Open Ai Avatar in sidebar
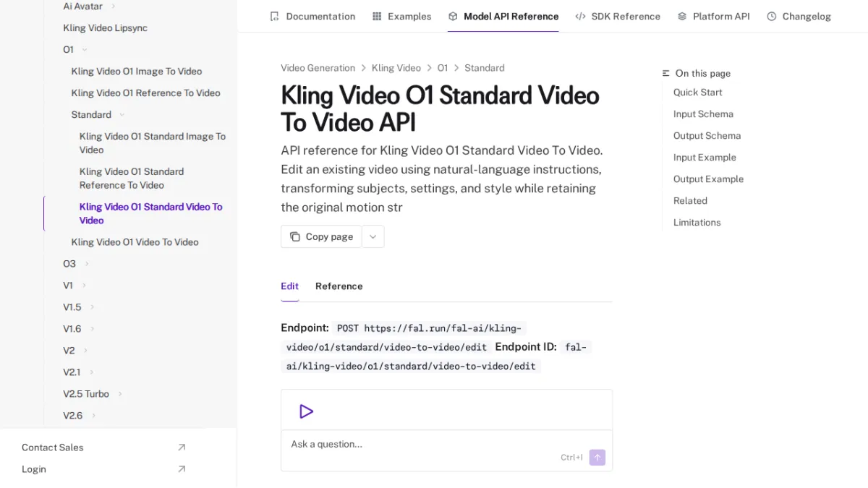The width and height of the screenshot is (868, 488). point(82,7)
